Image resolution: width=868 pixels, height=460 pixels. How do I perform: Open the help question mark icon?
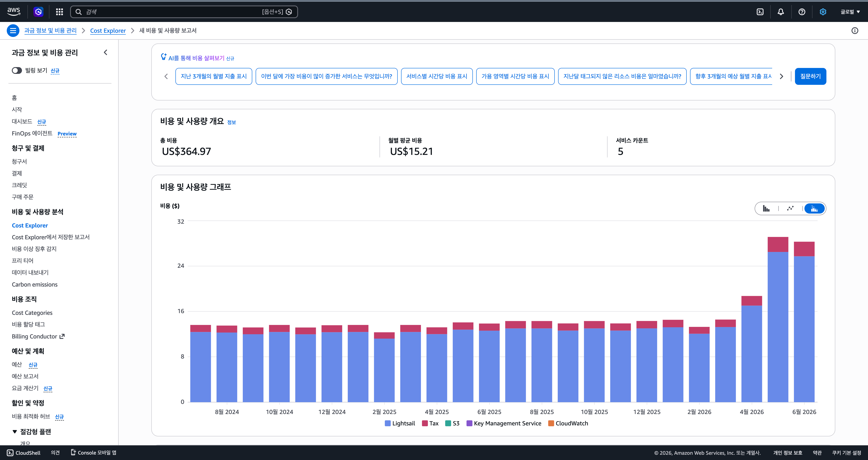click(802, 12)
